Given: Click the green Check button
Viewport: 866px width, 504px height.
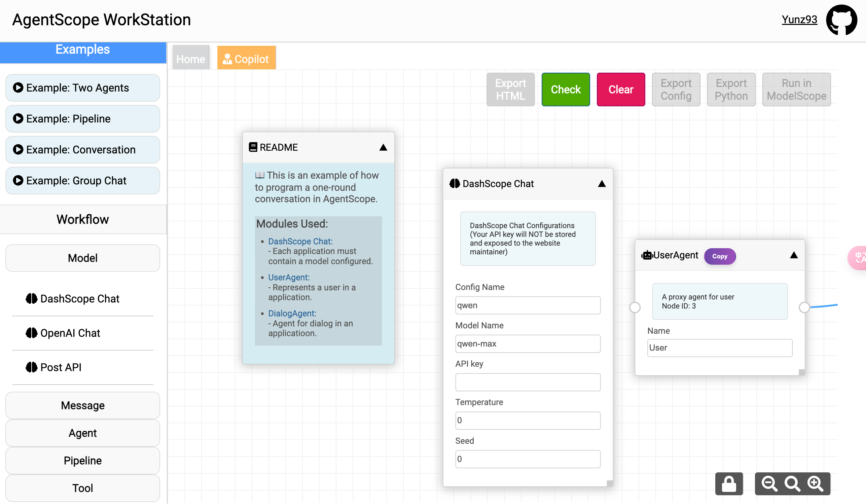Looking at the screenshot, I should 566,89.
